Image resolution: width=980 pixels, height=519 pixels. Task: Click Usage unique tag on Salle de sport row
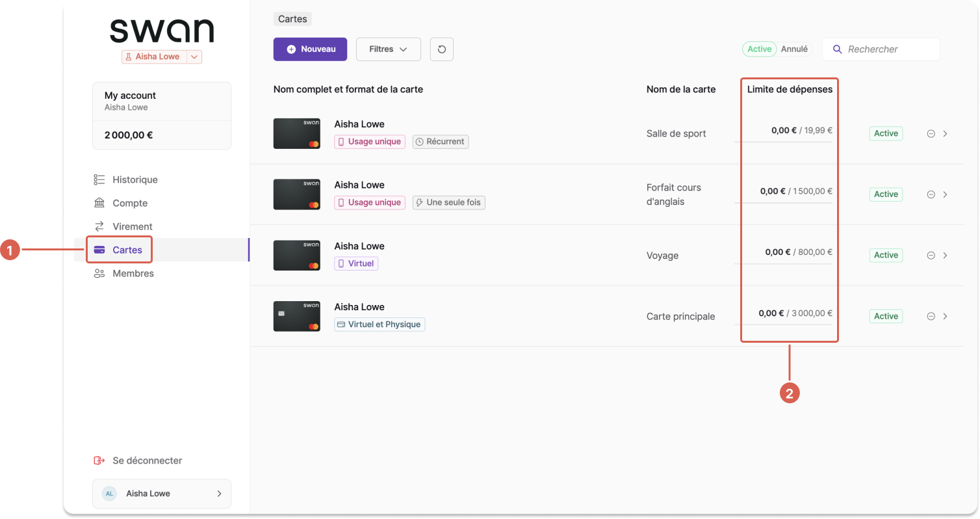[x=370, y=141]
